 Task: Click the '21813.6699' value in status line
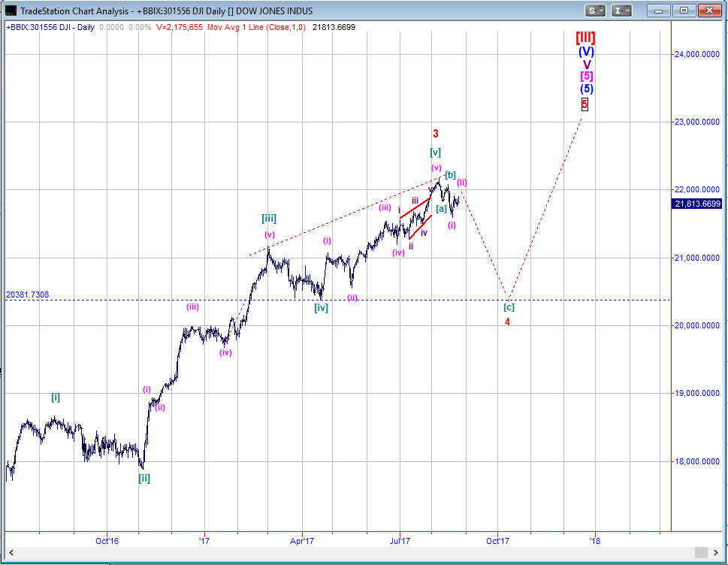tap(334, 27)
